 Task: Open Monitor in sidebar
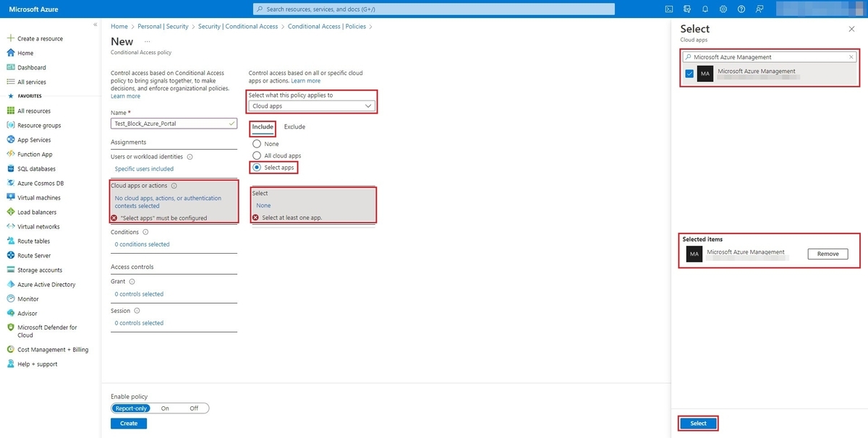pos(28,299)
